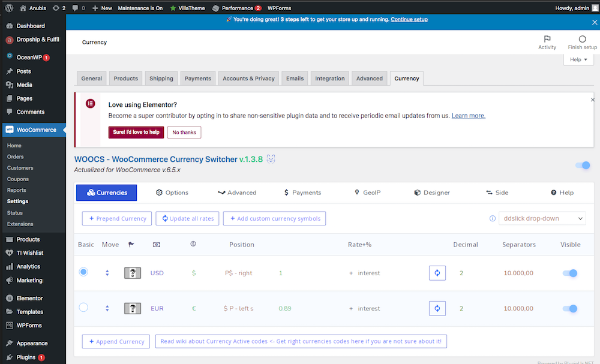Toggle USD currency visibility
Viewport: 600px width, 364px height.
pos(570,273)
